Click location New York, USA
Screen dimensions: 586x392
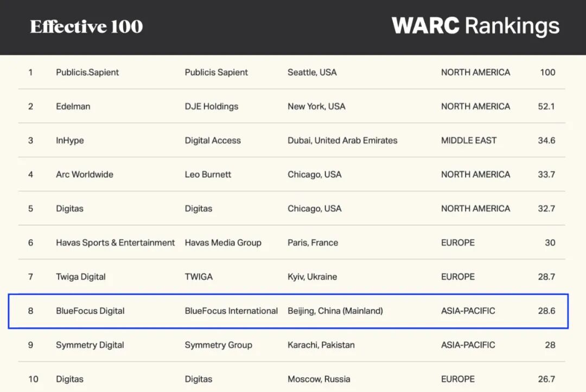(316, 106)
